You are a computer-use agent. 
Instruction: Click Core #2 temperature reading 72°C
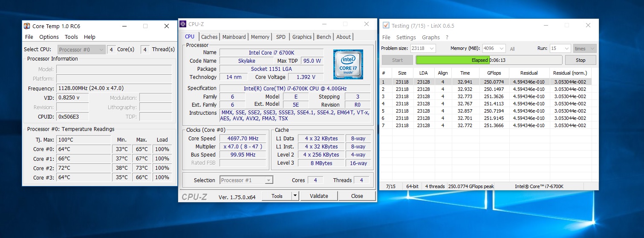pos(84,168)
